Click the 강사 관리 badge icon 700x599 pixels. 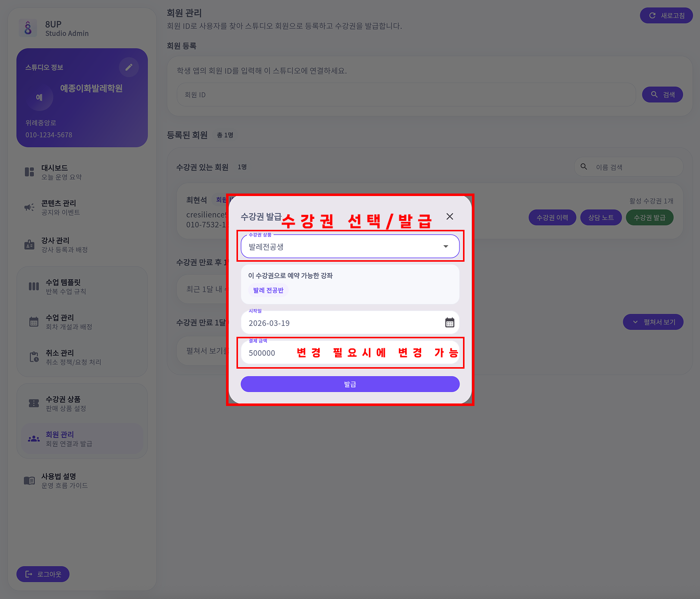29,245
